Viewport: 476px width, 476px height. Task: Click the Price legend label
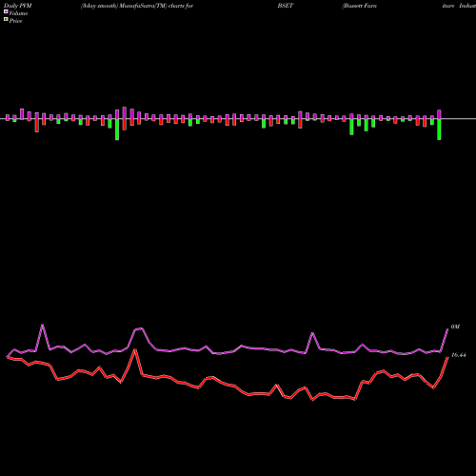15,21
